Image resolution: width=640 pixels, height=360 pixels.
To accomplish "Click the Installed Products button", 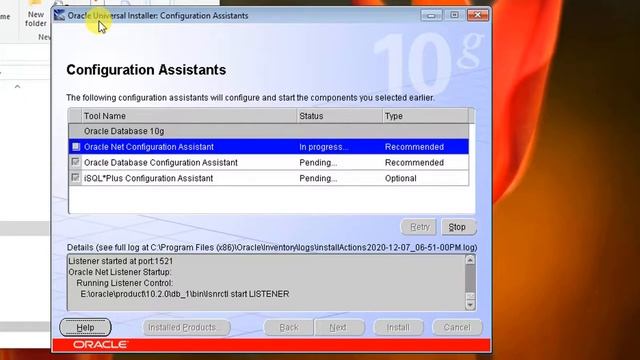I will tap(186, 327).
